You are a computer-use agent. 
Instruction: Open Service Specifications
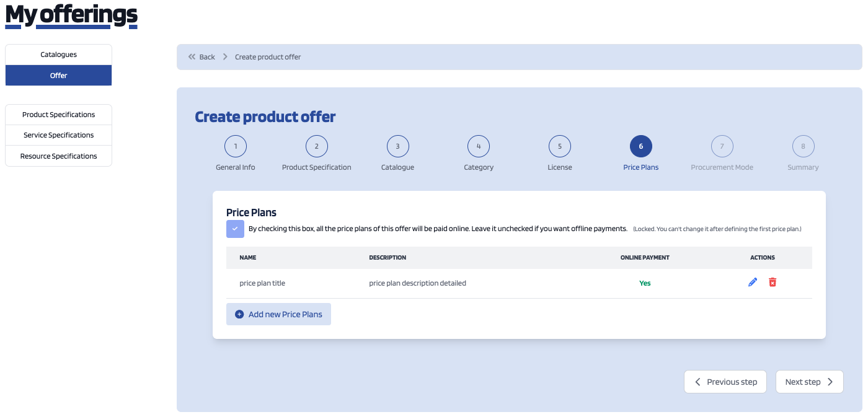point(58,135)
